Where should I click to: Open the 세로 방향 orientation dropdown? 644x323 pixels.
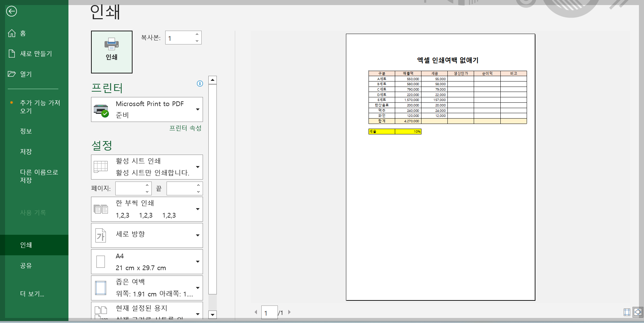pos(147,235)
